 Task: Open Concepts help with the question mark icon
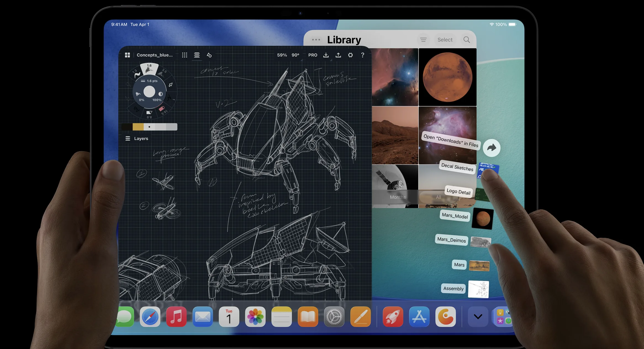click(x=363, y=55)
